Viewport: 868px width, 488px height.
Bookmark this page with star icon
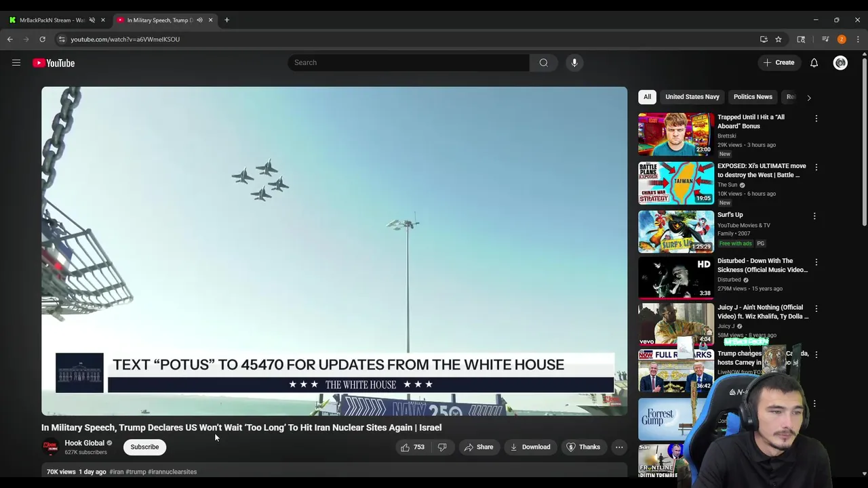(x=778, y=39)
